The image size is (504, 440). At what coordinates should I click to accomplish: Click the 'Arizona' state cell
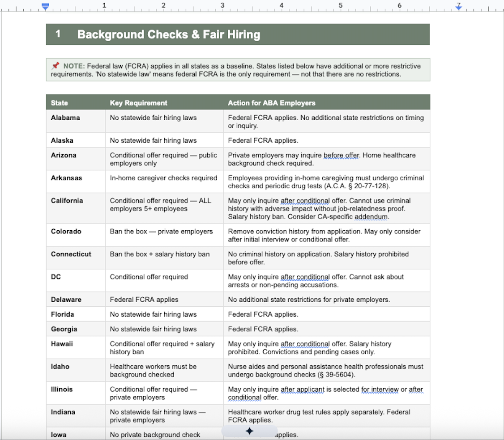click(x=76, y=159)
